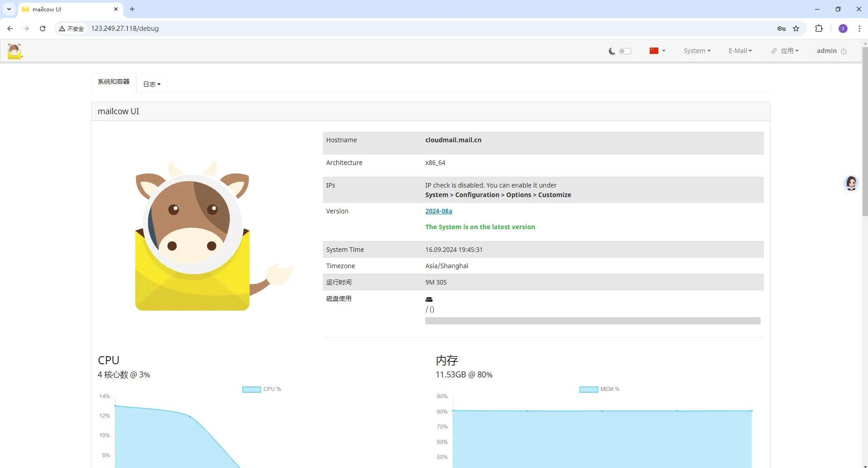Click the page vertical scrollbar

pyautogui.click(x=865, y=131)
